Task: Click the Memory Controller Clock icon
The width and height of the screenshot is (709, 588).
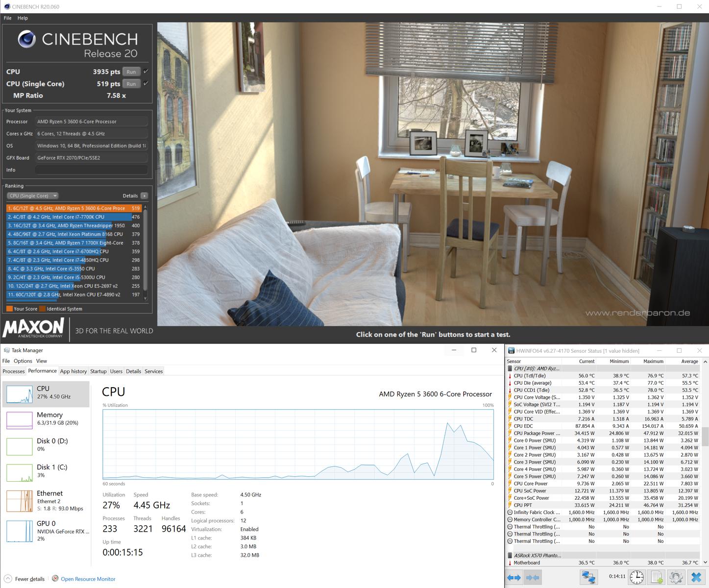Action: click(x=510, y=519)
